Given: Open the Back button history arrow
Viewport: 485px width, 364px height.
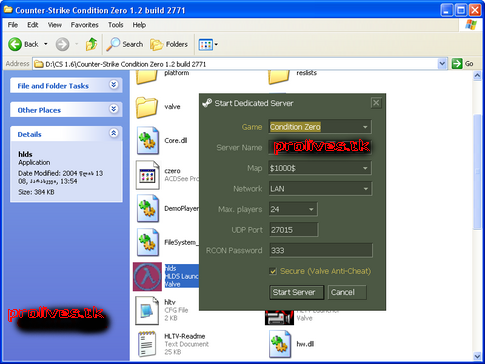Looking at the screenshot, I should pos(46,44).
